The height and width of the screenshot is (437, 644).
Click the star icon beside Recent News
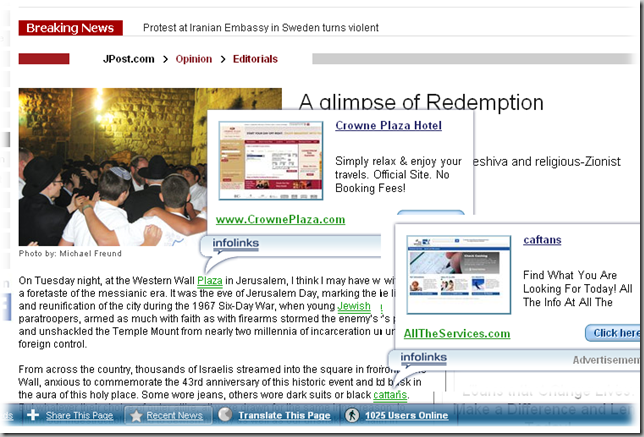click(x=136, y=416)
